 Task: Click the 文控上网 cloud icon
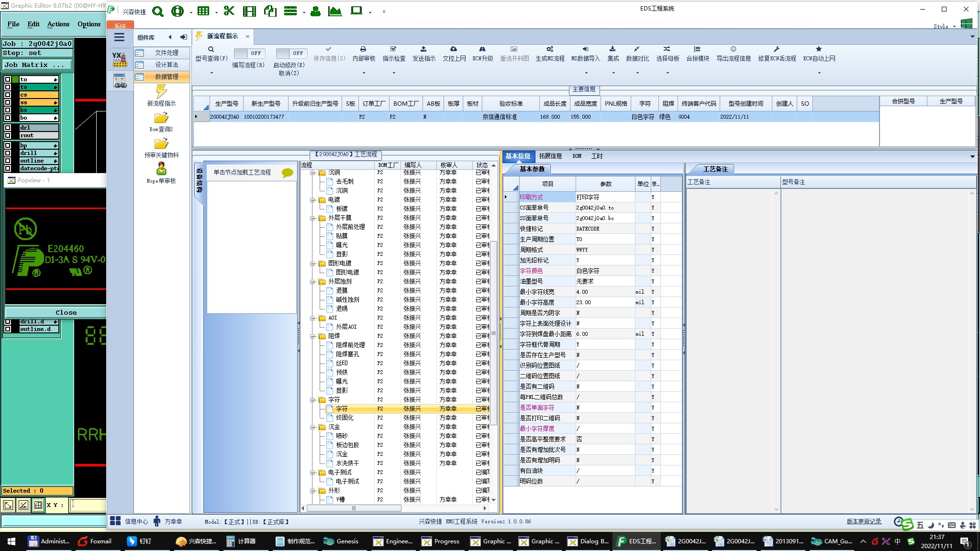(454, 49)
